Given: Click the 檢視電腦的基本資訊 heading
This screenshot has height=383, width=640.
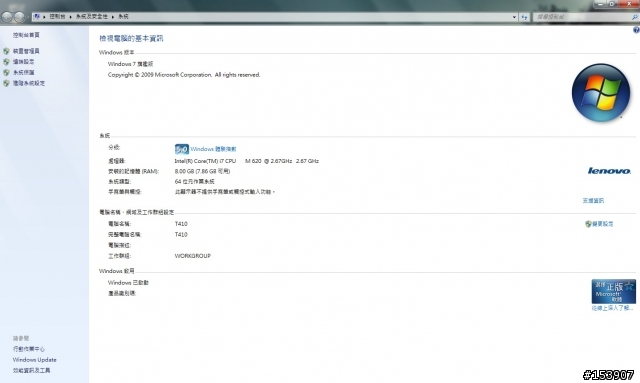Looking at the screenshot, I should [131, 38].
